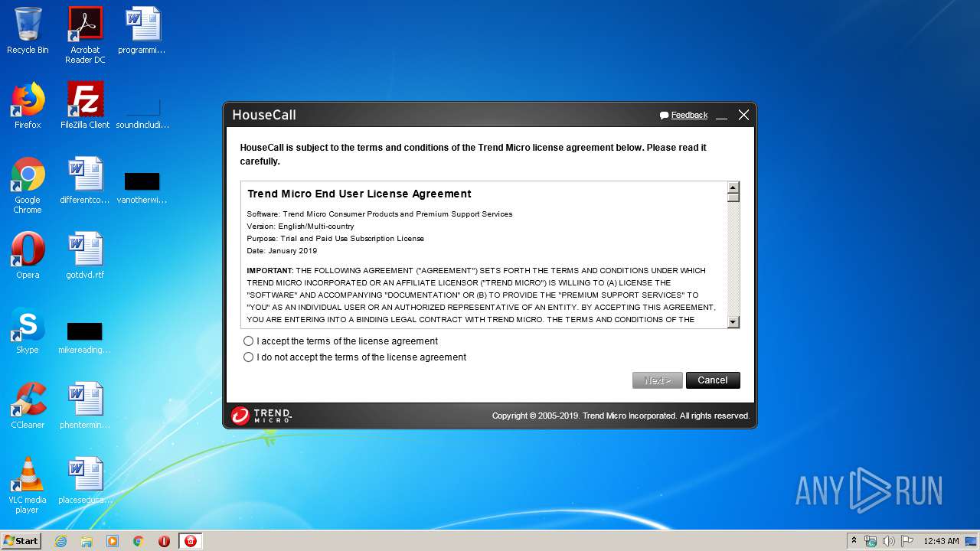Open the FileZilla Client shortcut

tap(85, 106)
